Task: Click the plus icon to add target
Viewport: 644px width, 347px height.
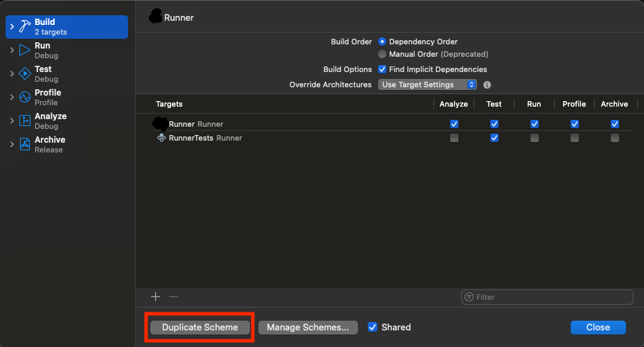Action: pos(156,296)
